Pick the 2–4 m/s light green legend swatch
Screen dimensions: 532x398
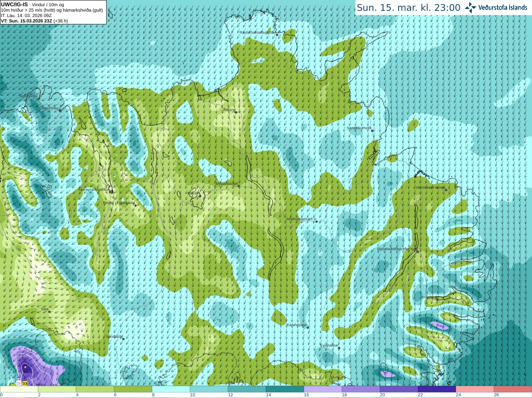coord(57,389)
